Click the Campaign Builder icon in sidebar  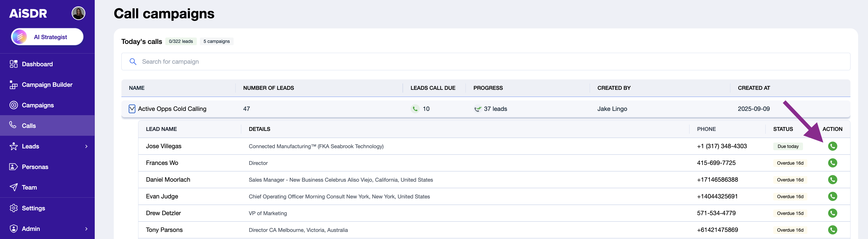(13, 85)
